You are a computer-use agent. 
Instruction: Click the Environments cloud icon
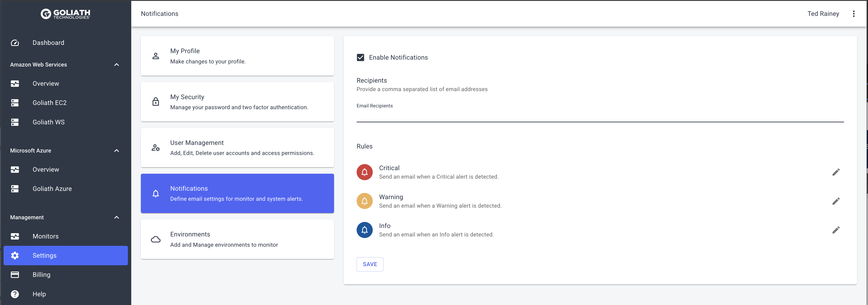(x=156, y=239)
